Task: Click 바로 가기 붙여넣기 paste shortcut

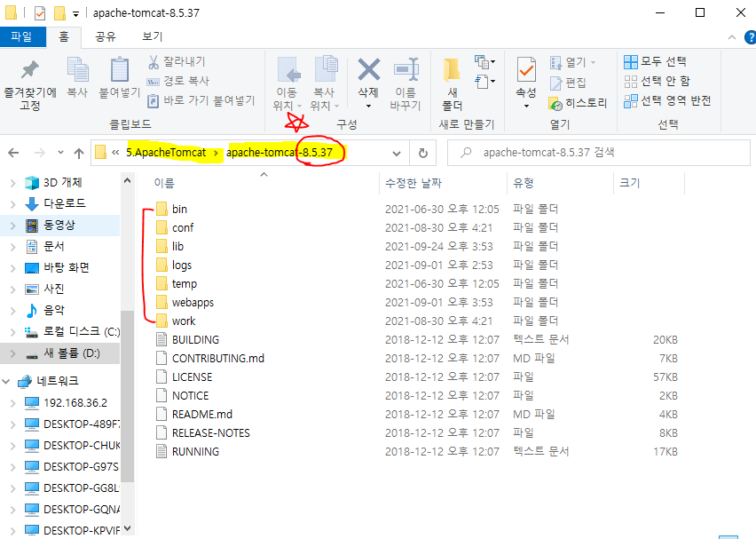Action: pyautogui.click(x=201, y=100)
